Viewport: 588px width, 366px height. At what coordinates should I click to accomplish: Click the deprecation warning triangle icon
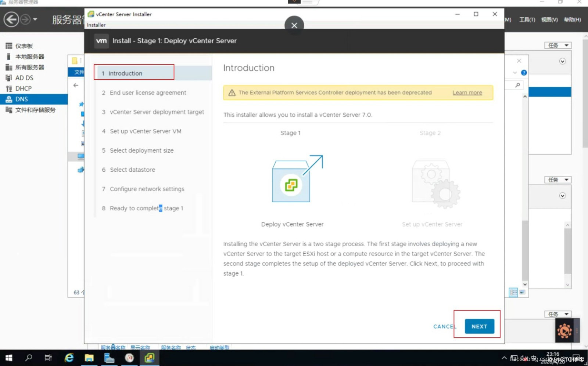point(232,93)
